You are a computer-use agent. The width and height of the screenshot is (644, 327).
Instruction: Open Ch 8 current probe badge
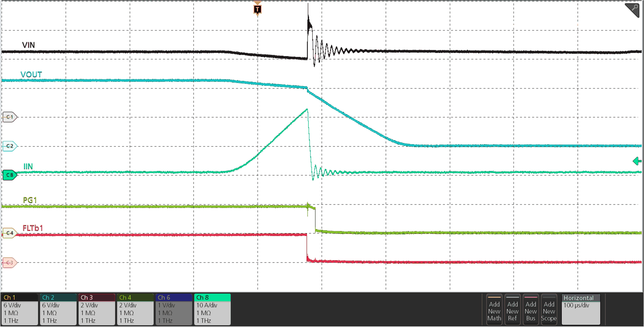click(212, 309)
